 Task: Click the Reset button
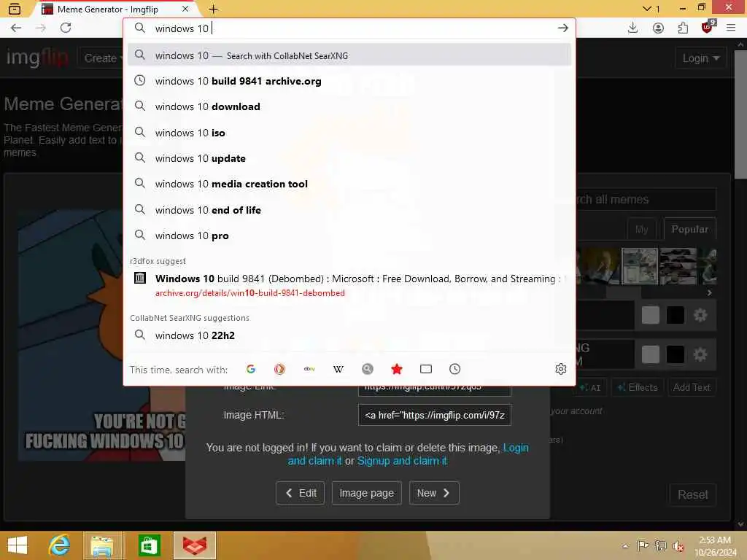click(693, 494)
